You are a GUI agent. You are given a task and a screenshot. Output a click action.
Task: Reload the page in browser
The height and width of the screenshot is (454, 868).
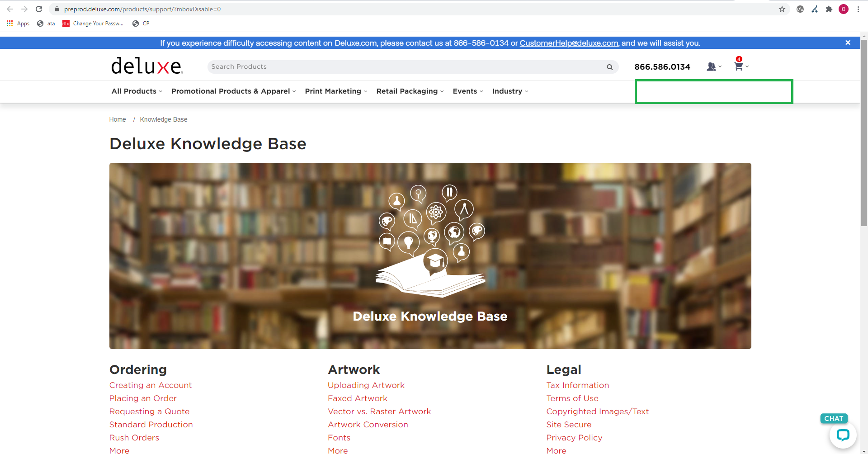click(39, 9)
